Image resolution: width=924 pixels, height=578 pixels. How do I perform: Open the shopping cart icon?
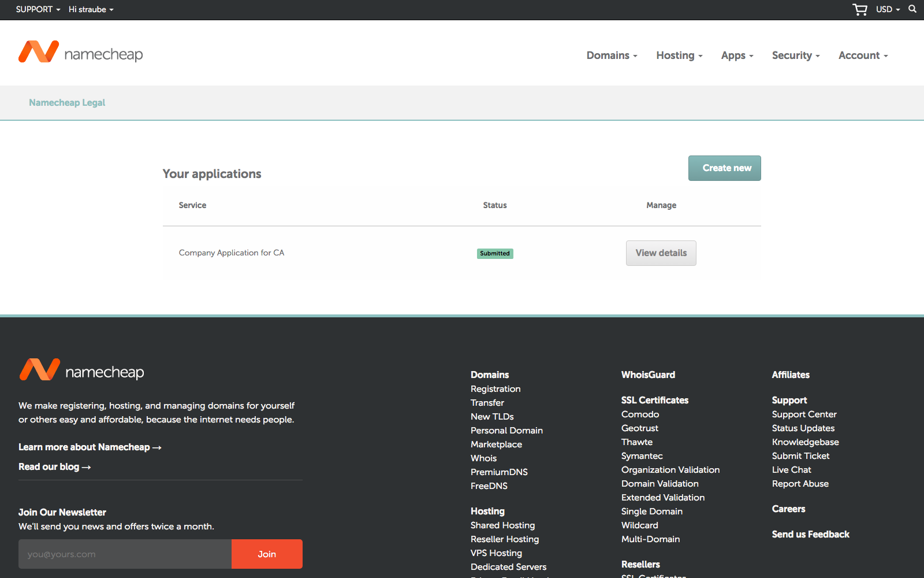[x=860, y=9]
